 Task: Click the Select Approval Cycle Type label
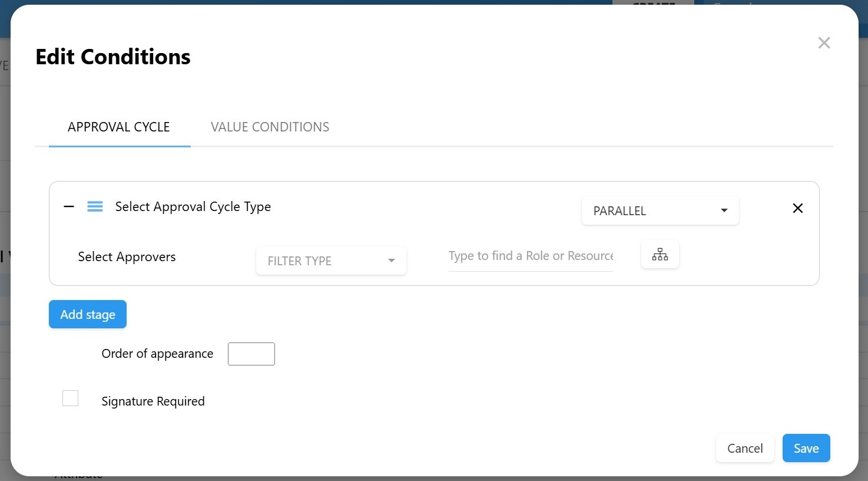point(193,207)
